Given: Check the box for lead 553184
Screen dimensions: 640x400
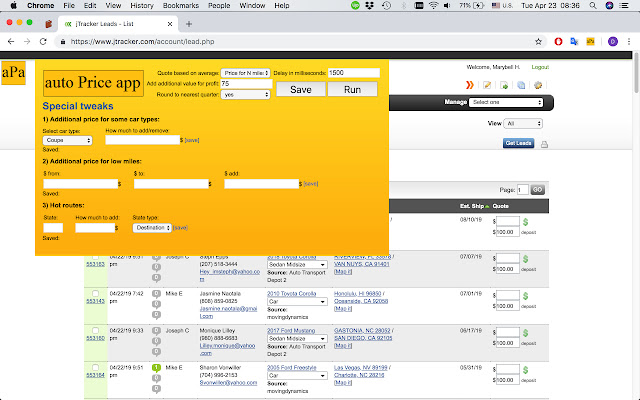Looking at the screenshot, I should tap(96, 368).
